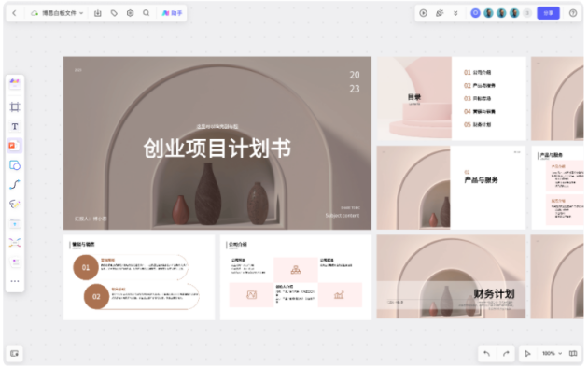
Task: Start presentation with play icon
Action: pos(423,13)
